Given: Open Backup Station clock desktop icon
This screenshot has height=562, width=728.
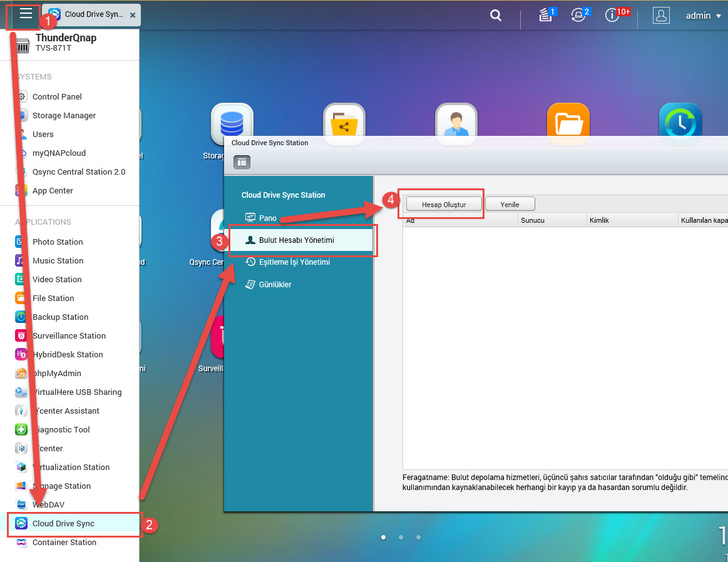Looking at the screenshot, I should coord(680,123).
